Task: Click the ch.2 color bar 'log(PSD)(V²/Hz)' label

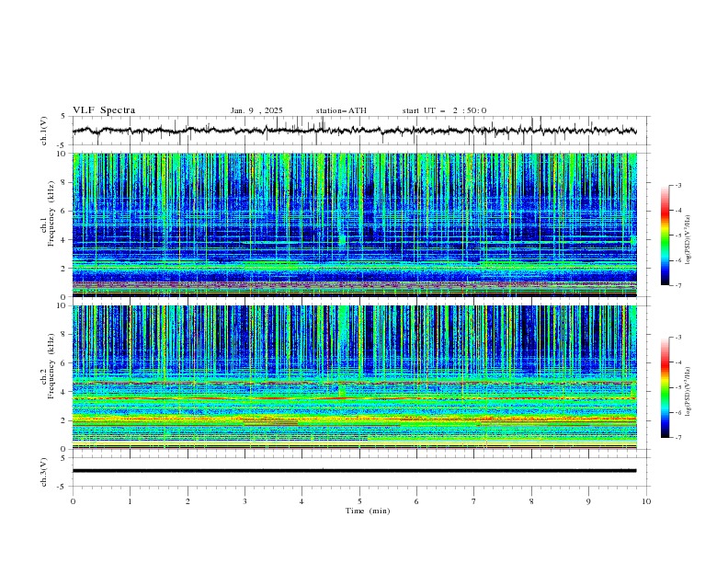Action: 688,392
